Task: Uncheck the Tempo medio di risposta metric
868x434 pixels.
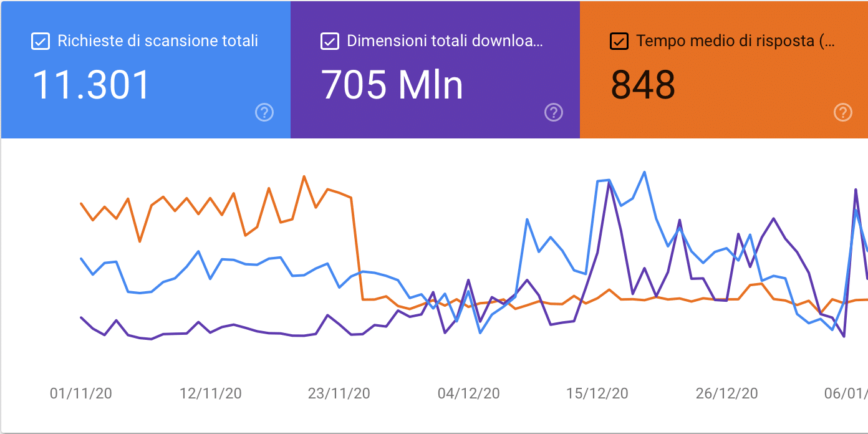Action: [x=619, y=41]
